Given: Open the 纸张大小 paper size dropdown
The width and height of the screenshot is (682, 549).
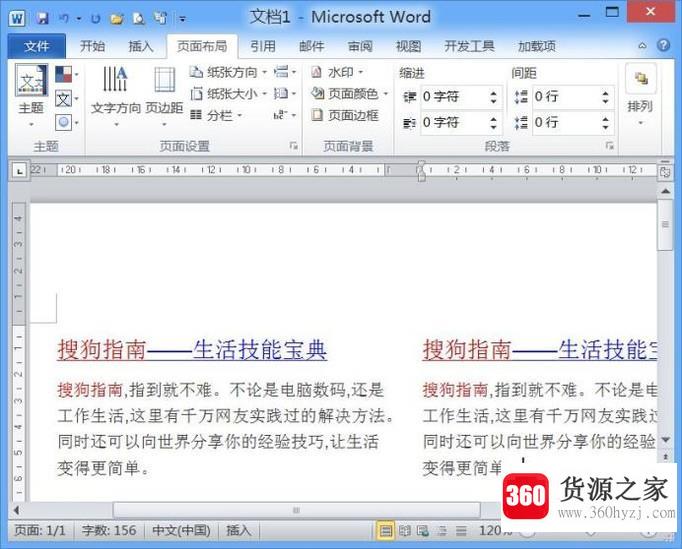Looking at the screenshot, I should (228, 94).
